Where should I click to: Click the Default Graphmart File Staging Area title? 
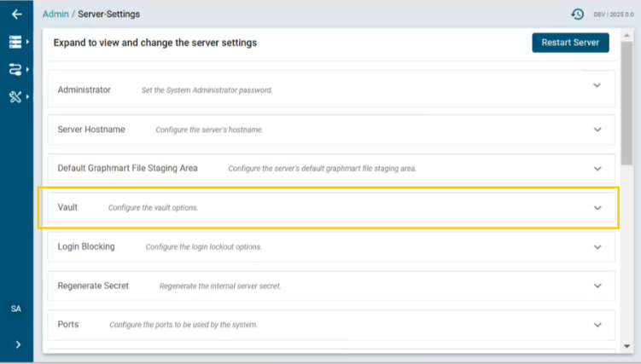(x=127, y=168)
